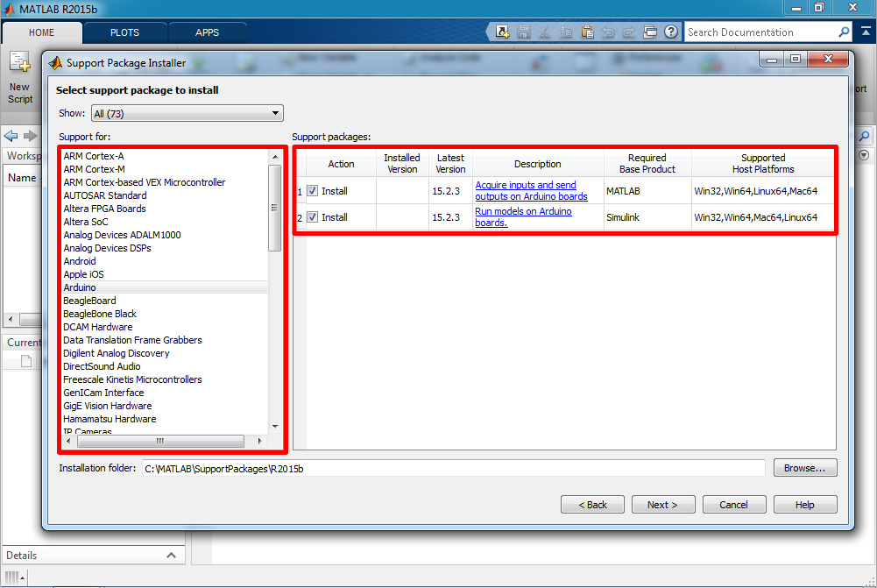
Task: Click the Help button in the installer
Action: pos(805,504)
